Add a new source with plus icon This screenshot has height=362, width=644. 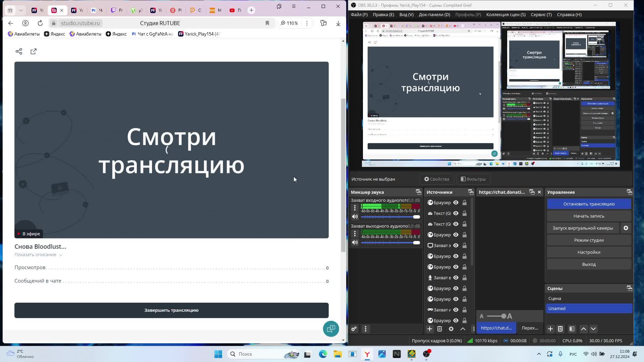[x=430, y=329]
